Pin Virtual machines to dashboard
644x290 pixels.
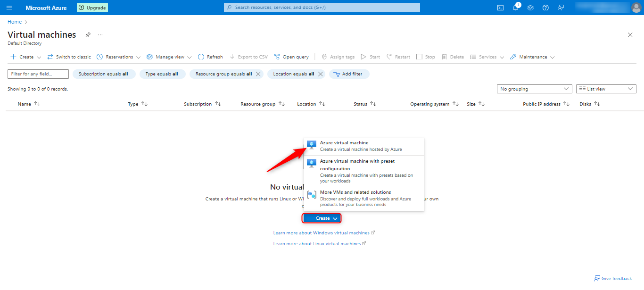[x=88, y=35]
